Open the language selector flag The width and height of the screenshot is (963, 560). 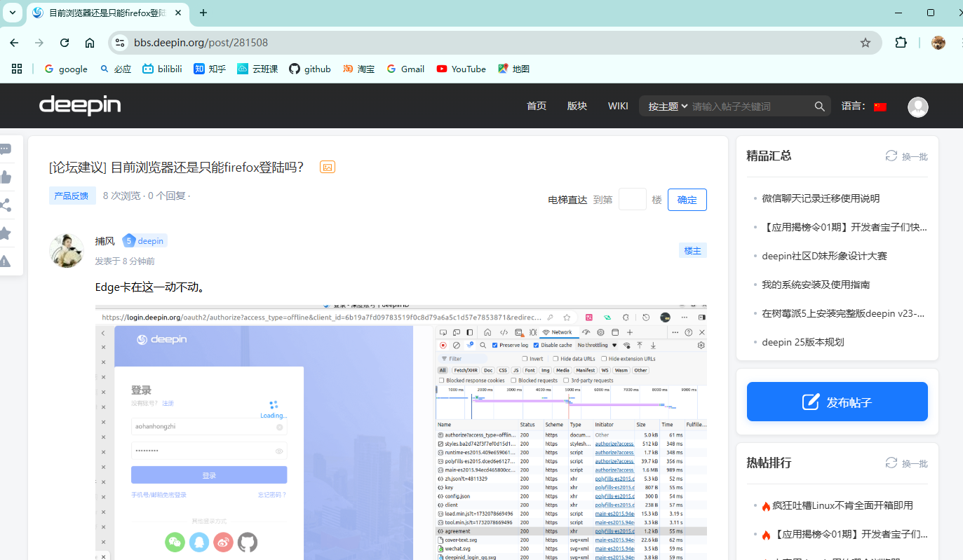[880, 107]
